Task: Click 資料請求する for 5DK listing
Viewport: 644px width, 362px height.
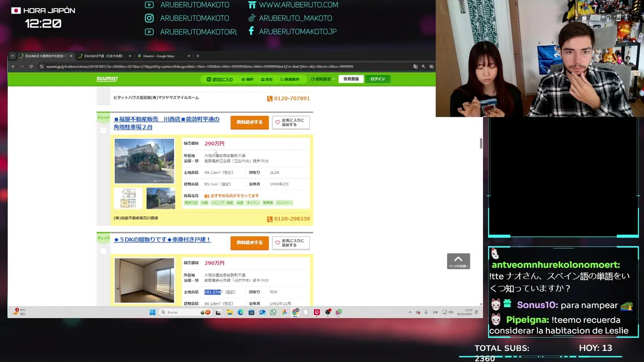Action: pyautogui.click(x=250, y=242)
